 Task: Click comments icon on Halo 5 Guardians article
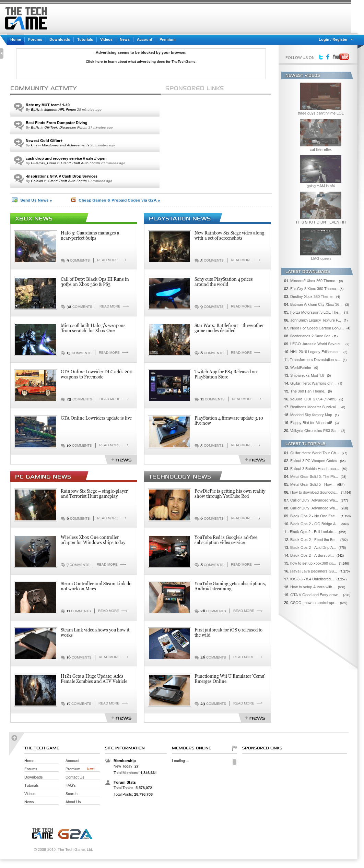tap(63, 261)
